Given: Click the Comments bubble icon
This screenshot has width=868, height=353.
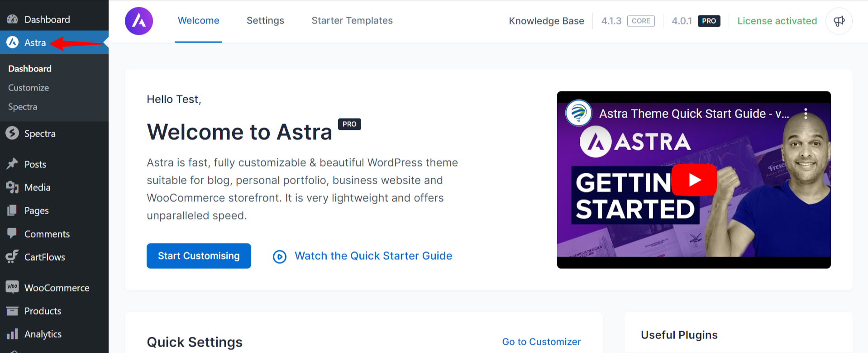Looking at the screenshot, I should (12, 234).
